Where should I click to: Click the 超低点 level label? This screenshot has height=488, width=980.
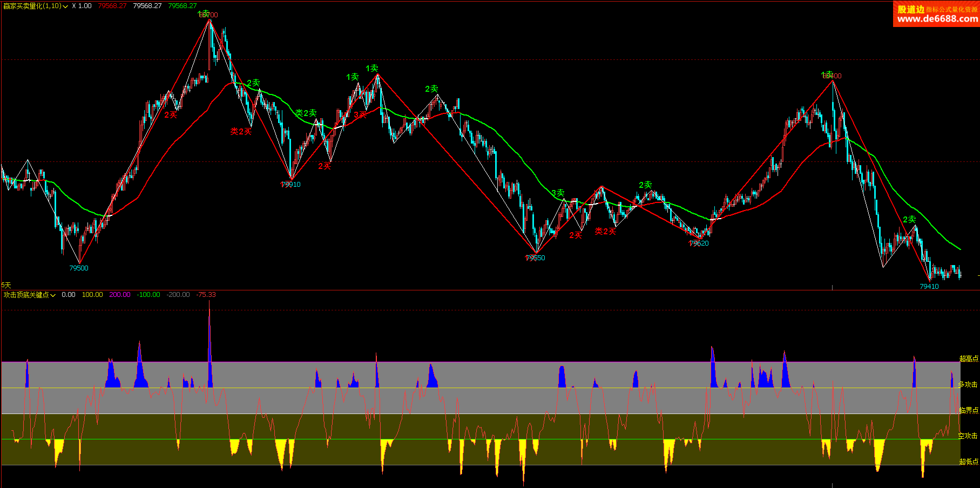[x=969, y=462]
